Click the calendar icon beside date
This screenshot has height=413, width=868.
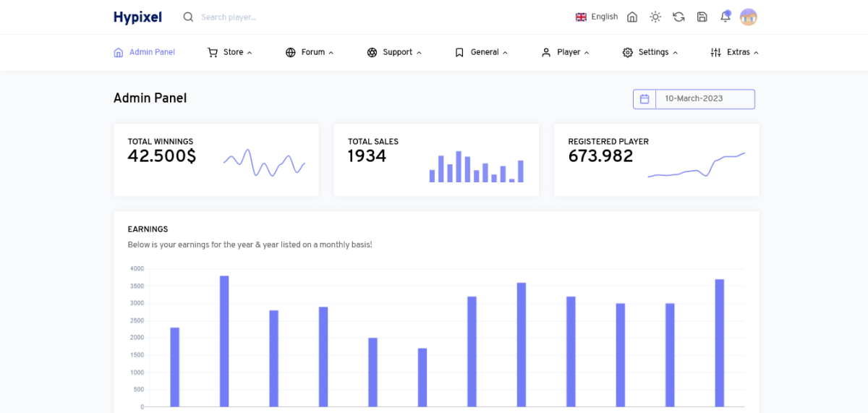[x=644, y=99]
